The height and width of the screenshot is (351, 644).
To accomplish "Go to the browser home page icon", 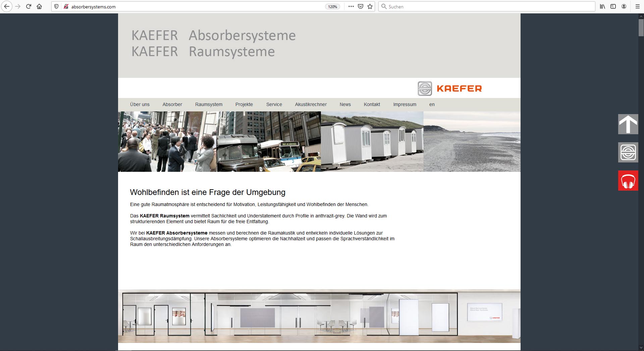I will 39,6.
